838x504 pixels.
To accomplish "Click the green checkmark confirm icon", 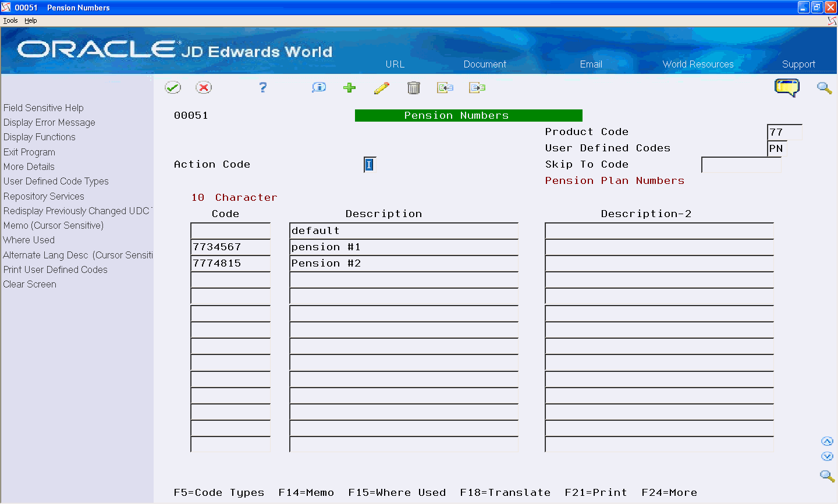I will pyautogui.click(x=173, y=87).
